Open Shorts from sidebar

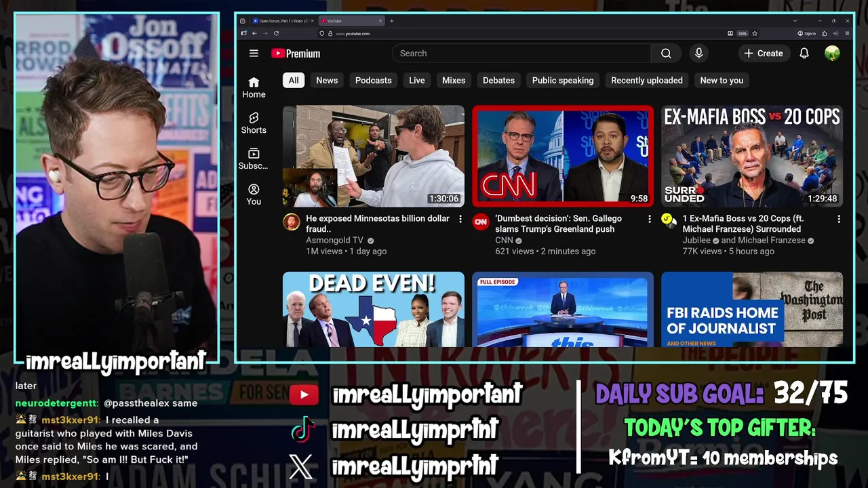pos(254,123)
